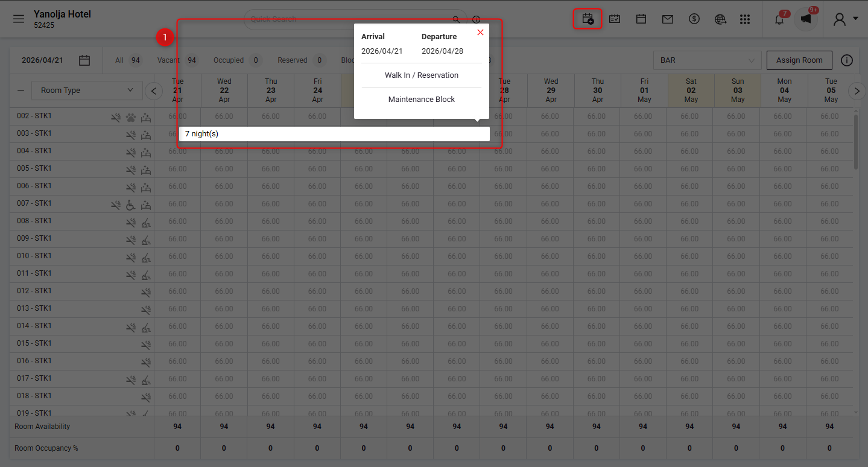Click the Mon 04 May column header

point(784,91)
